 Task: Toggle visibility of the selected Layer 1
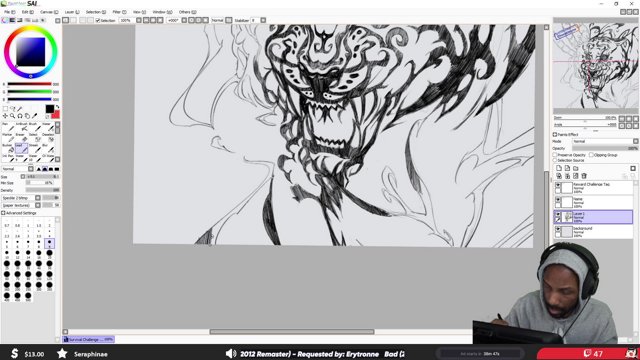[558, 213]
